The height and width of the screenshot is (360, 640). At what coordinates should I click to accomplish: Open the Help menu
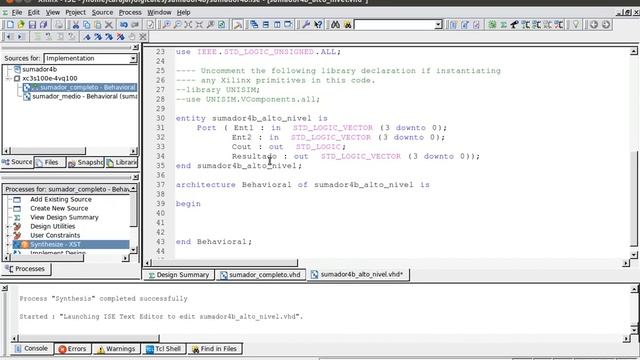click(x=183, y=12)
